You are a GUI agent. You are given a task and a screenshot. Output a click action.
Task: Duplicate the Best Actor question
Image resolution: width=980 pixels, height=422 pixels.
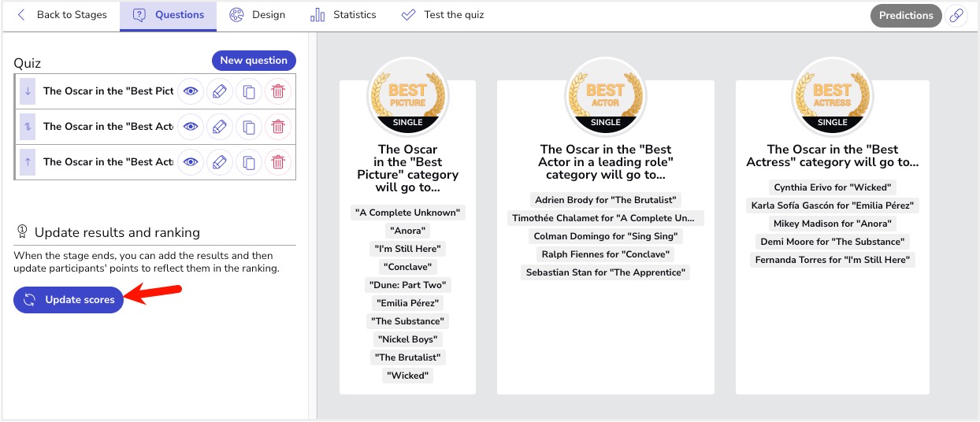249,127
